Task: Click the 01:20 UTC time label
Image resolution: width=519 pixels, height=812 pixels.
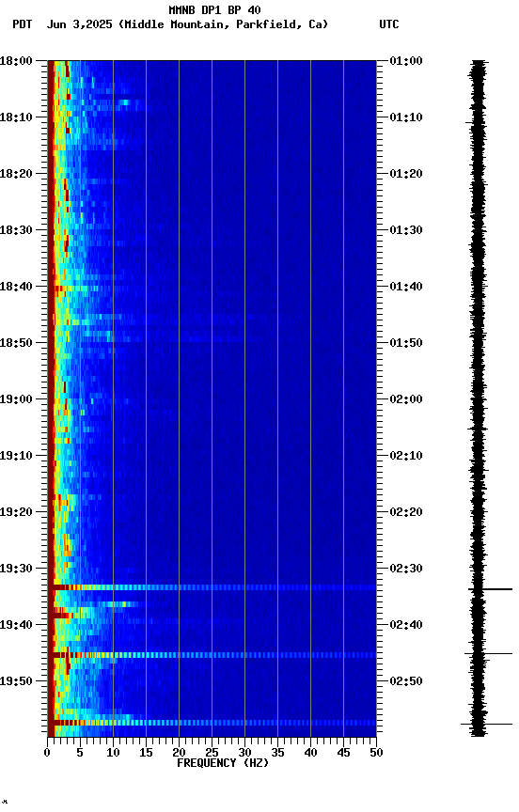Action: [x=406, y=174]
